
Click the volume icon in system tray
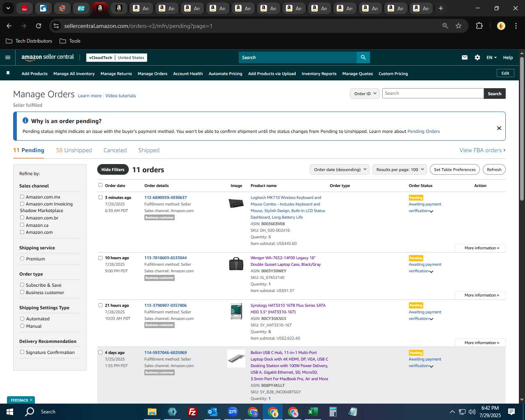click(472, 412)
